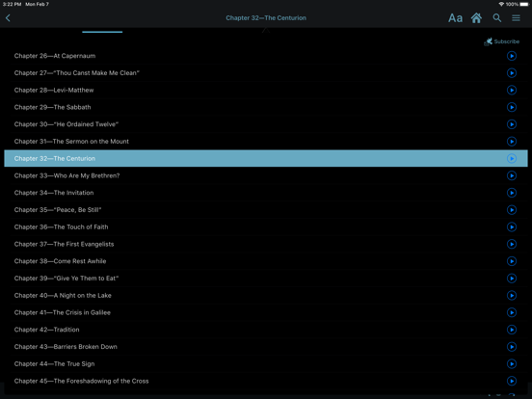Play audio for Chapter 27
532x399 pixels.
pyautogui.click(x=512, y=73)
